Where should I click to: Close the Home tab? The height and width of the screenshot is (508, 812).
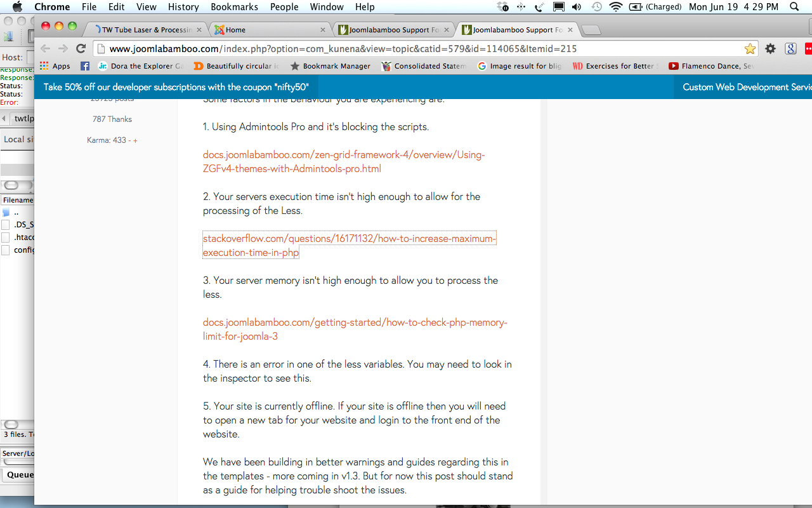click(x=323, y=30)
